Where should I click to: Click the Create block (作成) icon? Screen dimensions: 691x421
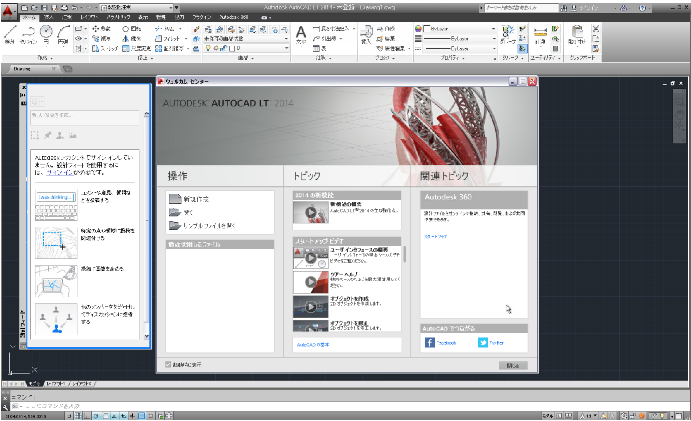click(386, 29)
